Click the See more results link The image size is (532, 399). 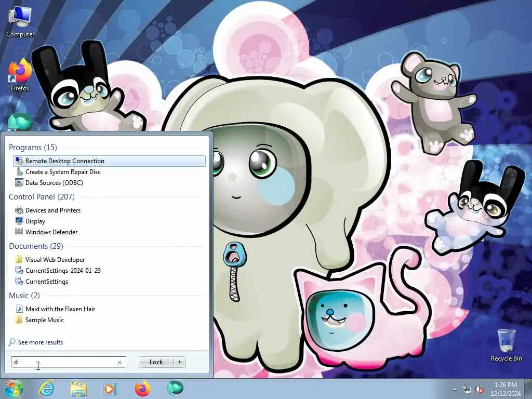(x=41, y=342)
